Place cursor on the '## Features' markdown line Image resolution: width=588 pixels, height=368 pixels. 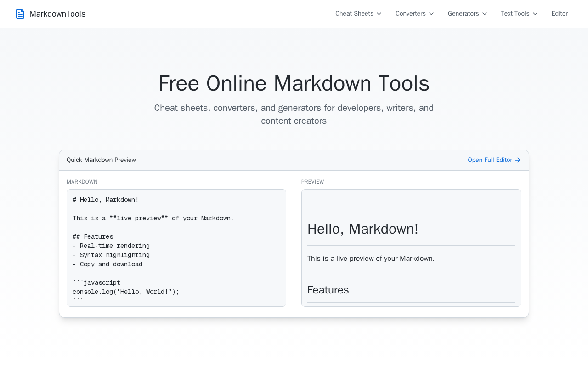pos(93,237)
